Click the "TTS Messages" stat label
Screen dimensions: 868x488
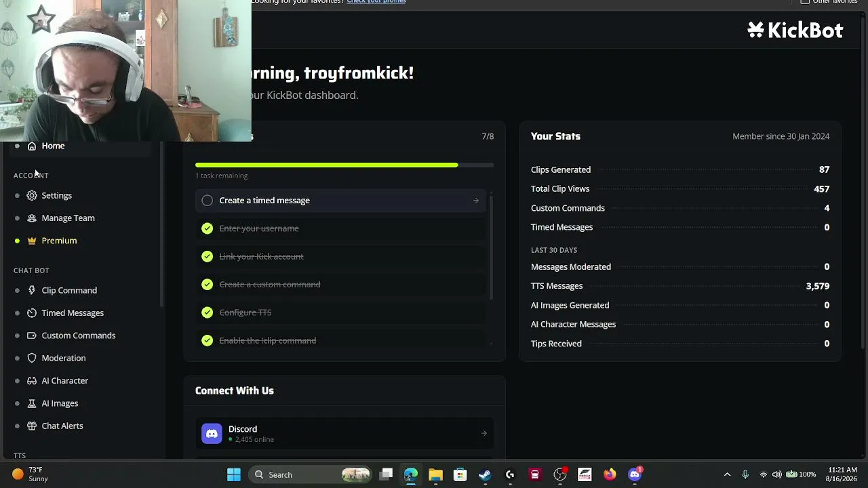[x=557, y=286]
